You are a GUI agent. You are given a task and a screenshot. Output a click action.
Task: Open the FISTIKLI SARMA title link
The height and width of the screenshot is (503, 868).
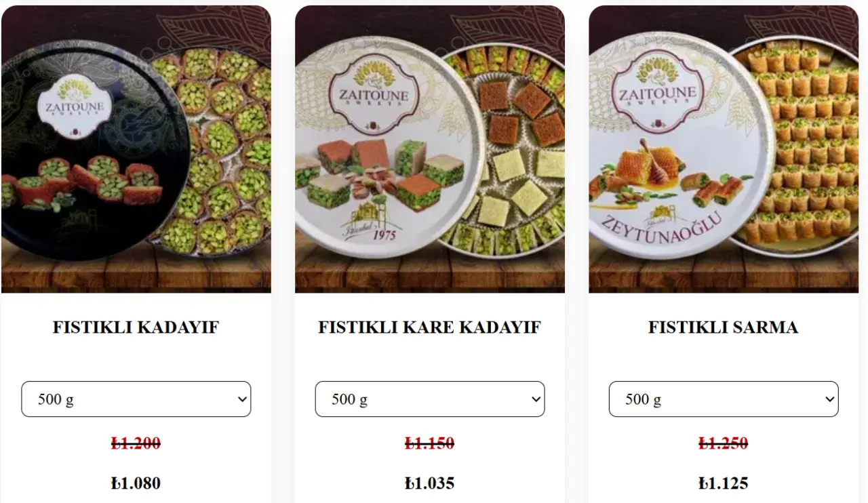tap(724, 327)
